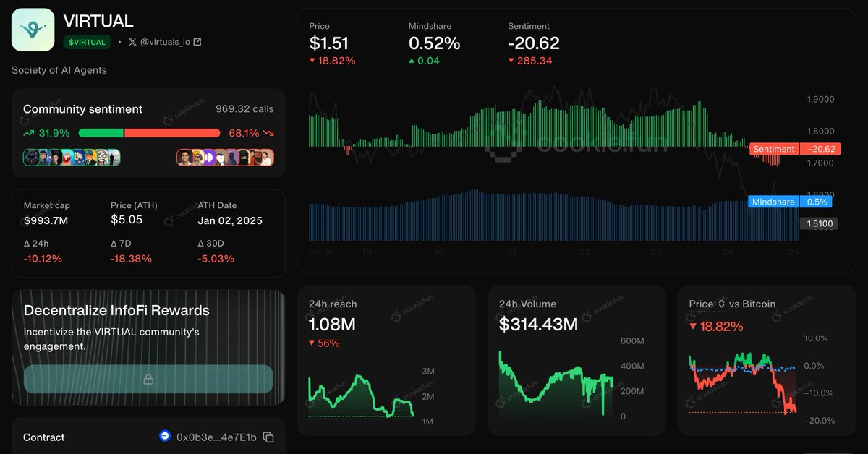Click the 24h change -10.12% value
This screenshot has width=868, height=454.
coord(43,258)
